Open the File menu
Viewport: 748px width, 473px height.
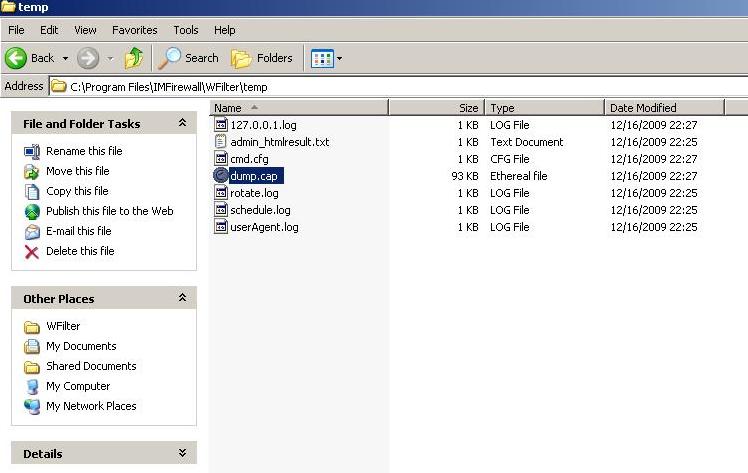pos(16,30)
